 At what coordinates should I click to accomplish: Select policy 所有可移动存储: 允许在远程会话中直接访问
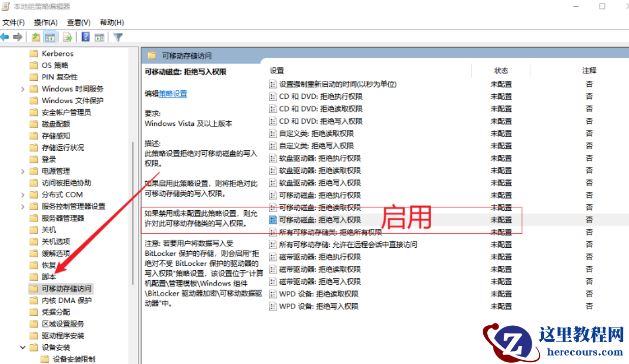(x=348, y=244)
